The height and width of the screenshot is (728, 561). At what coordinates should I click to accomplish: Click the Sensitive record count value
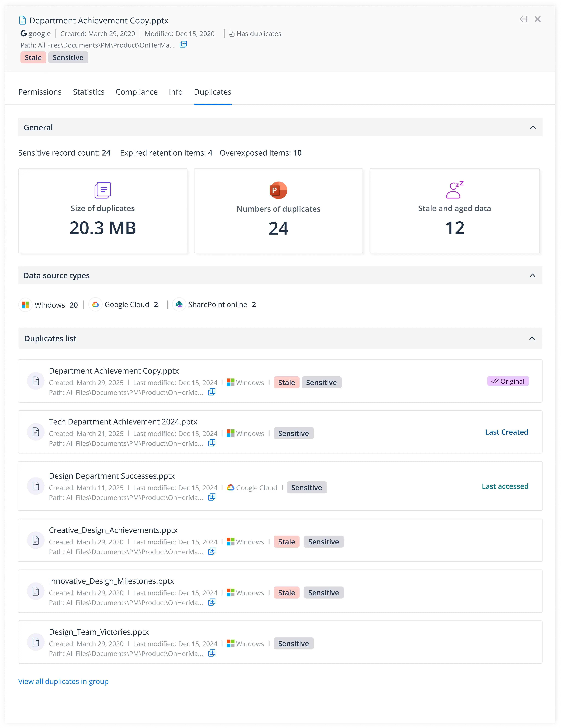106,153
